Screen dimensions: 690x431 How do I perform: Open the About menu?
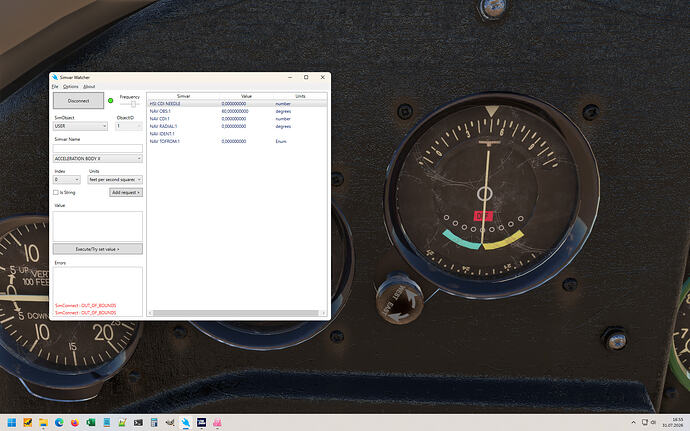pos(89,87)
